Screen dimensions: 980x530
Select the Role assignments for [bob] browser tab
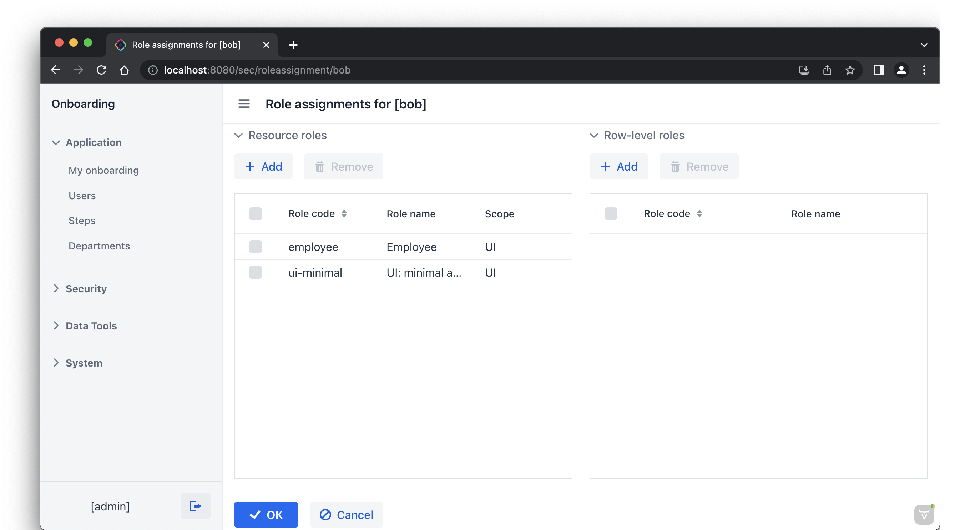point(186,45)
